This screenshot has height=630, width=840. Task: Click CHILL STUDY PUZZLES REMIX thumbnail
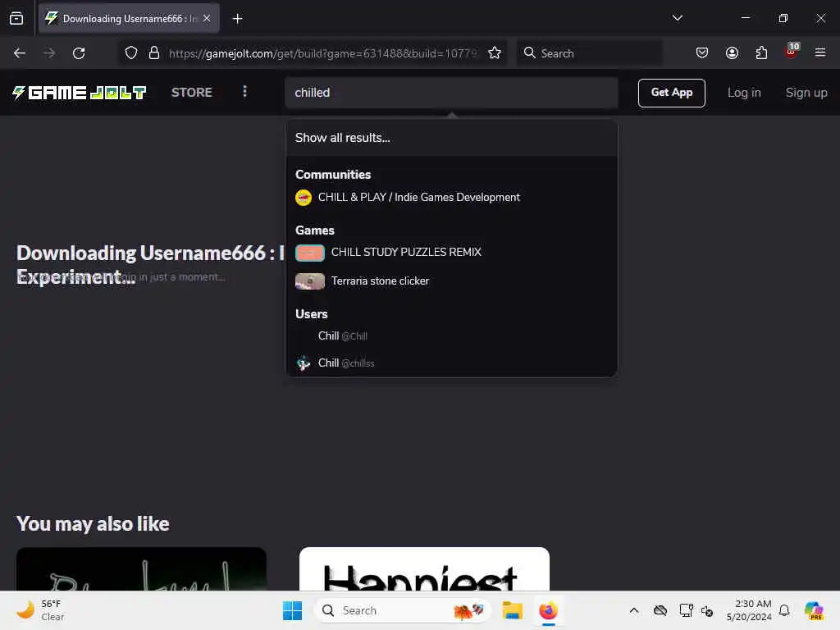click(x=310, y=253)
